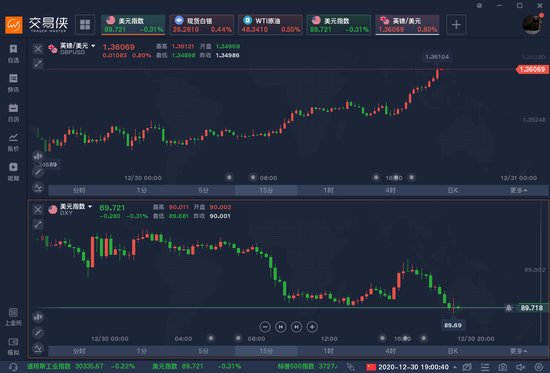This screenshot has width=550, height=373.
Task: Open the list menu in status bar
Action: pyautogui.click(x=485, y=367)
